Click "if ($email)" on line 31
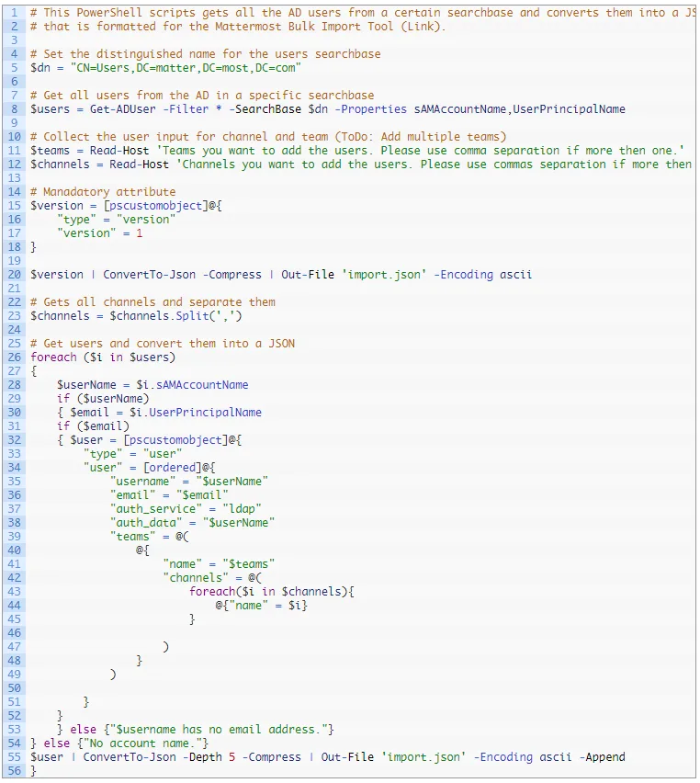The image size is (700, 783). pyautogui.click(x=93, y=426)
